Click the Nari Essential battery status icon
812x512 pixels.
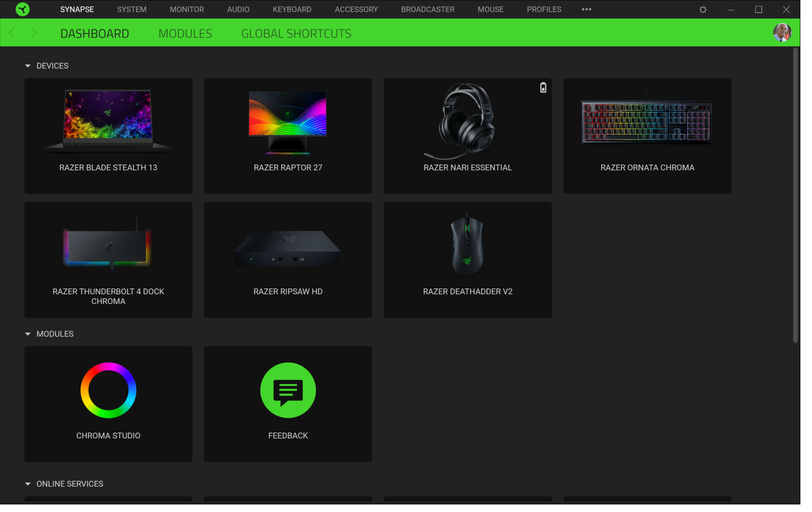coord(543,87)
